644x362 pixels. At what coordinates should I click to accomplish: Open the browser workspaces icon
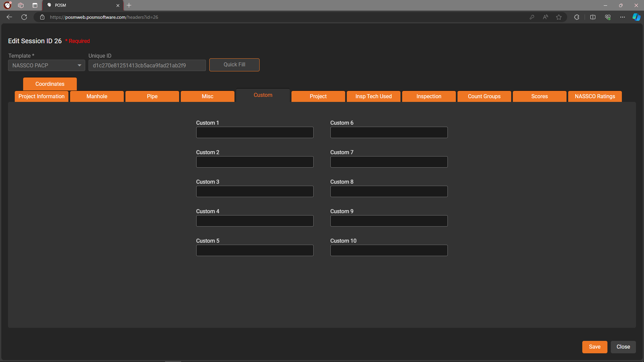pos(21,5)
